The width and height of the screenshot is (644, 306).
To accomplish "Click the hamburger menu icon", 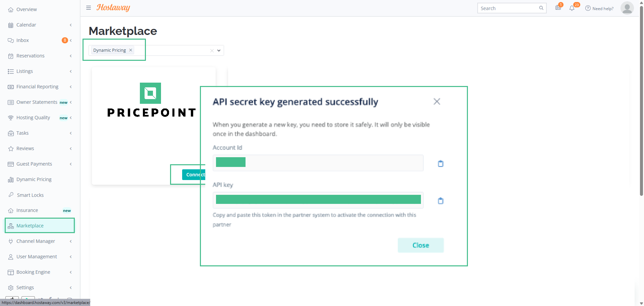I will [x=89, y=8].
